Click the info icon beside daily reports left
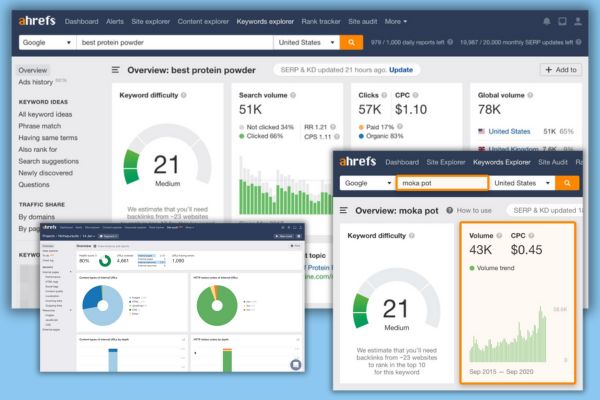Screen dimensions: 600x400 (450, 42)
